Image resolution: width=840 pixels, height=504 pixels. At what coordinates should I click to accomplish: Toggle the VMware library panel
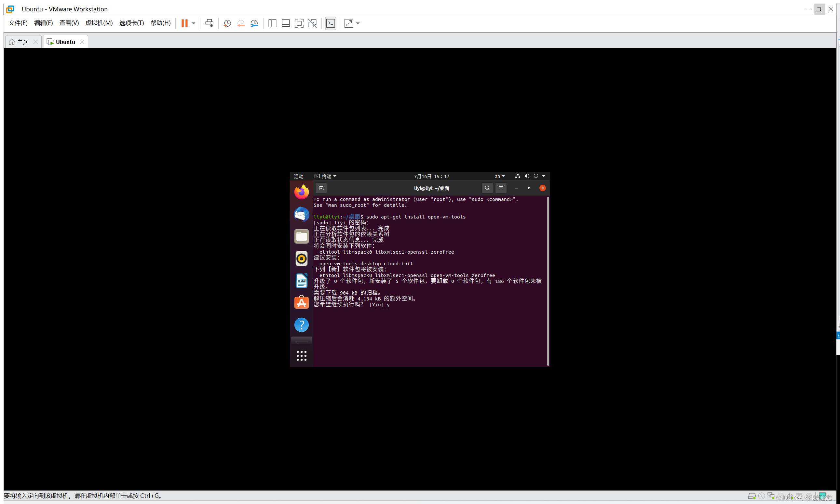pos(272,23)
